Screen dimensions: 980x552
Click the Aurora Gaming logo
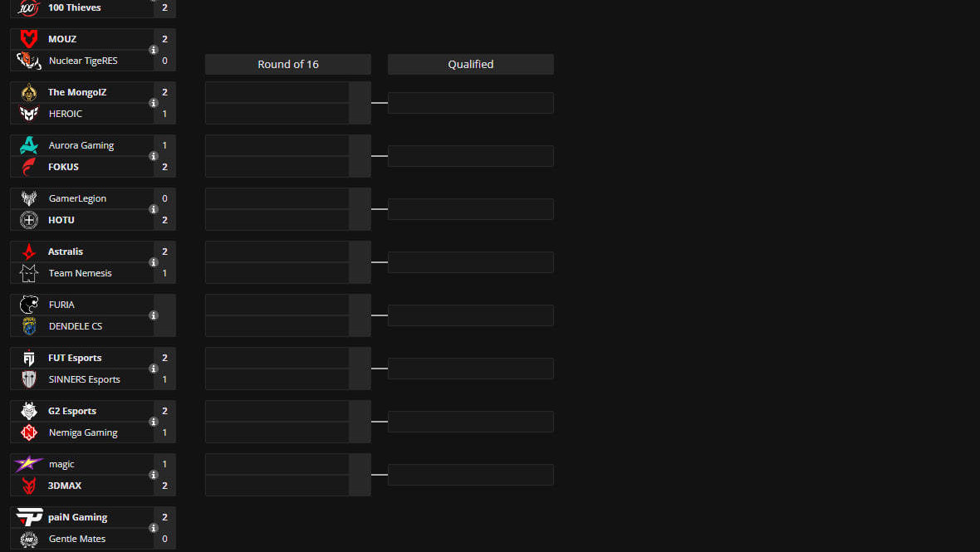(x=29, y=145)
